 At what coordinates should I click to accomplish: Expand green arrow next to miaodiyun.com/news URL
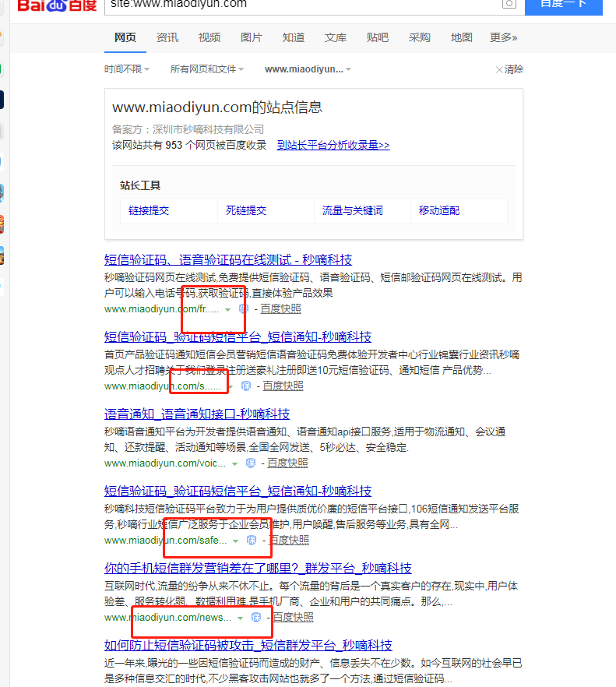point(241,618)
